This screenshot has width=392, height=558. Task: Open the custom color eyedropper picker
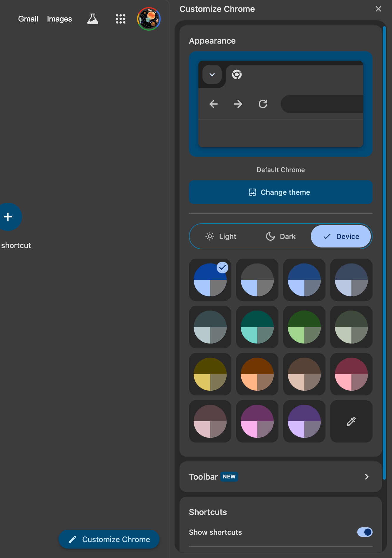tap(351, 421)
